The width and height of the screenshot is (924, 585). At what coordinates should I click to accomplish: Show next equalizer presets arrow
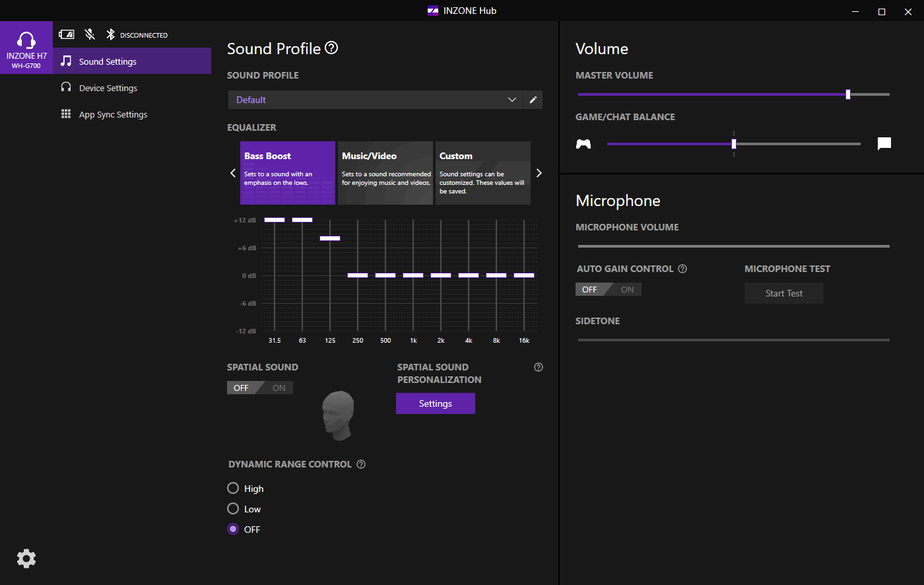click(x=539, y=173)
